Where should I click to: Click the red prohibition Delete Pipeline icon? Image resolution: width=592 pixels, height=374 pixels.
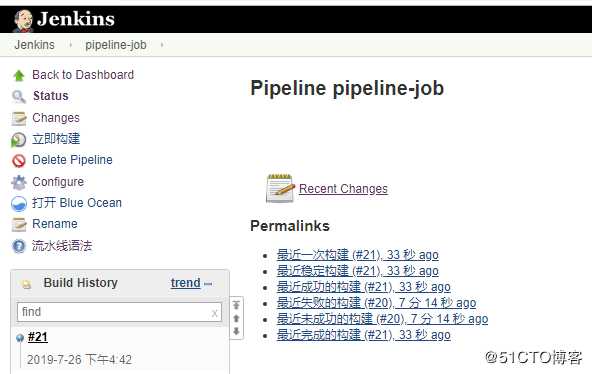click(18, 161)
